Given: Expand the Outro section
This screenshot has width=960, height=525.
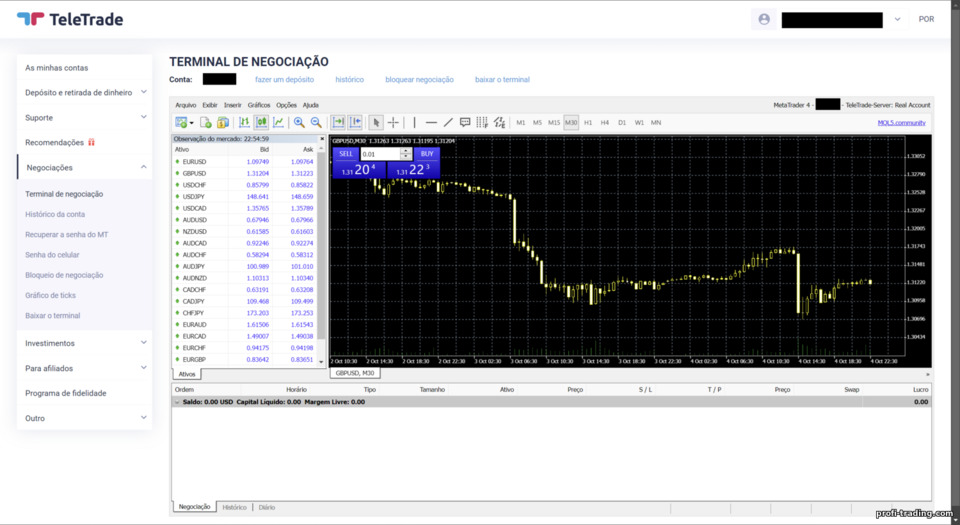Looking at the screenshot, I should click(x=144, y=418).
